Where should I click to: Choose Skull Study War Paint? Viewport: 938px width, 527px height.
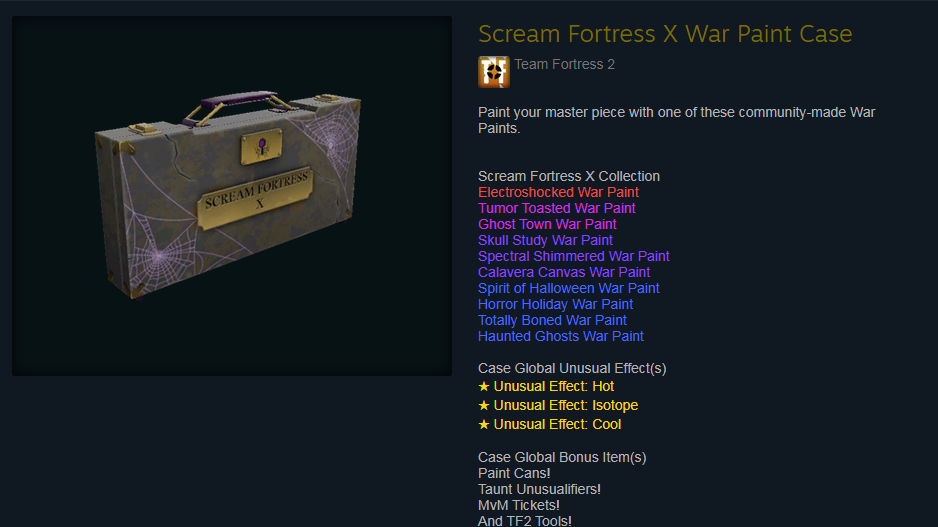point(545,240)
